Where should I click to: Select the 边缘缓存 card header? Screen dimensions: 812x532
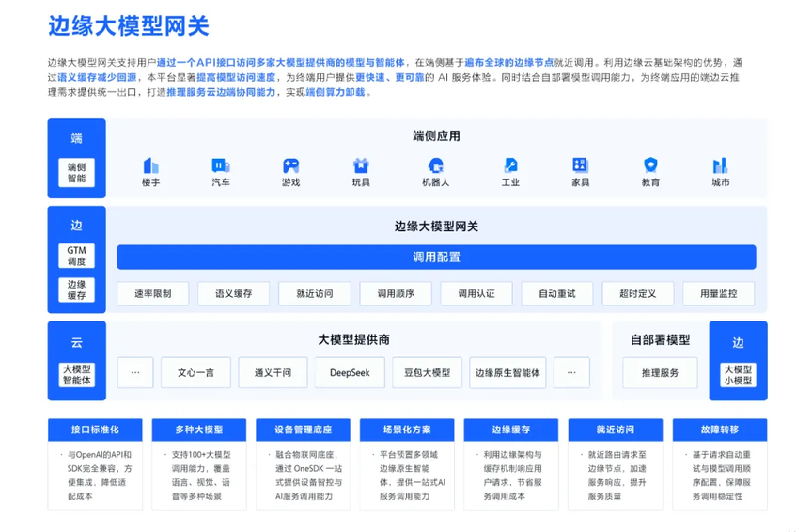[x=511, y=430]
